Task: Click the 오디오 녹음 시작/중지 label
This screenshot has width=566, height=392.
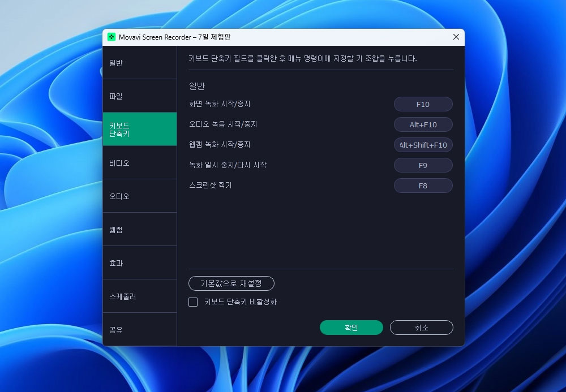Action: coord(222,124)
